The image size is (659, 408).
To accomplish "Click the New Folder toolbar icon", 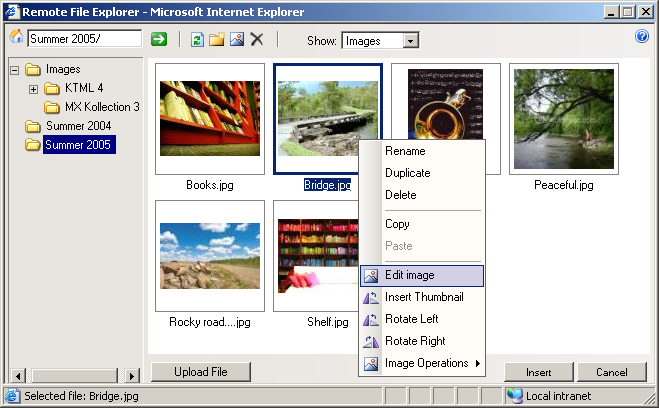I will tap(217, 39).
